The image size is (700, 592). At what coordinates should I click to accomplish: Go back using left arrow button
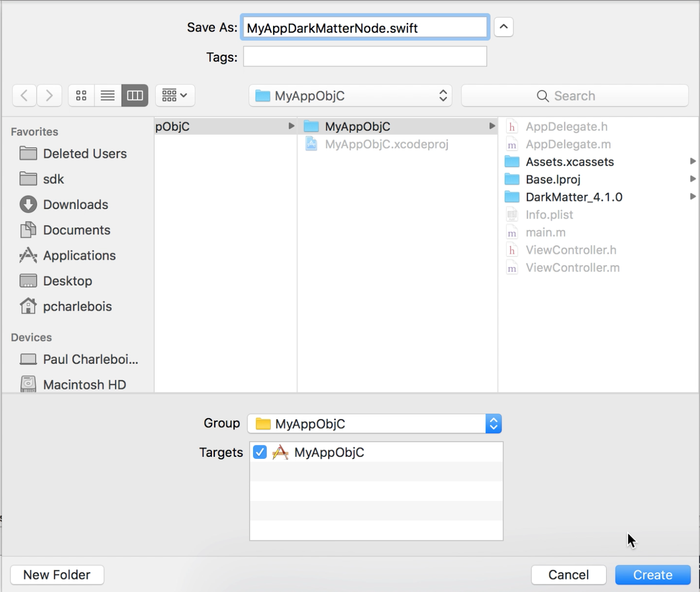24,95
